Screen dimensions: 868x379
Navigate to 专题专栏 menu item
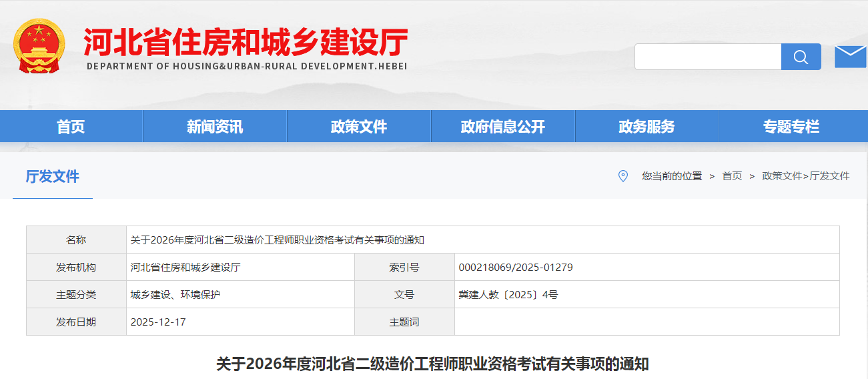(791, 127)
